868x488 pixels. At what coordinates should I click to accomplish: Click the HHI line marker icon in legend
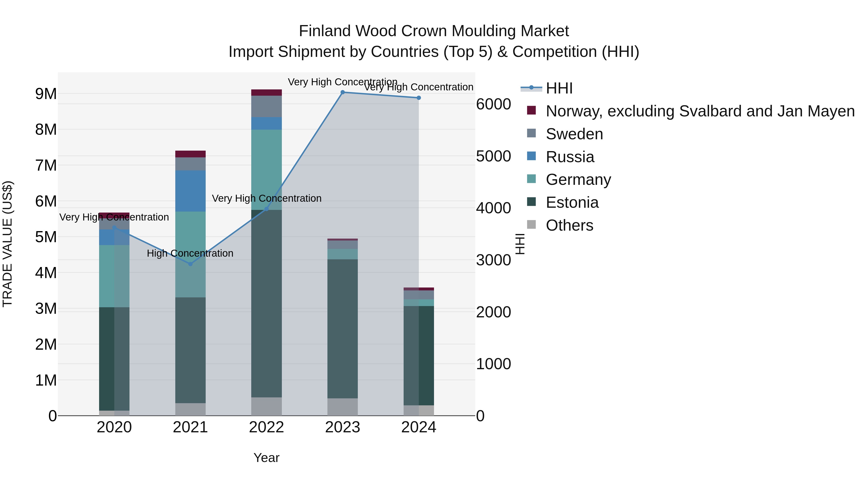531,87
